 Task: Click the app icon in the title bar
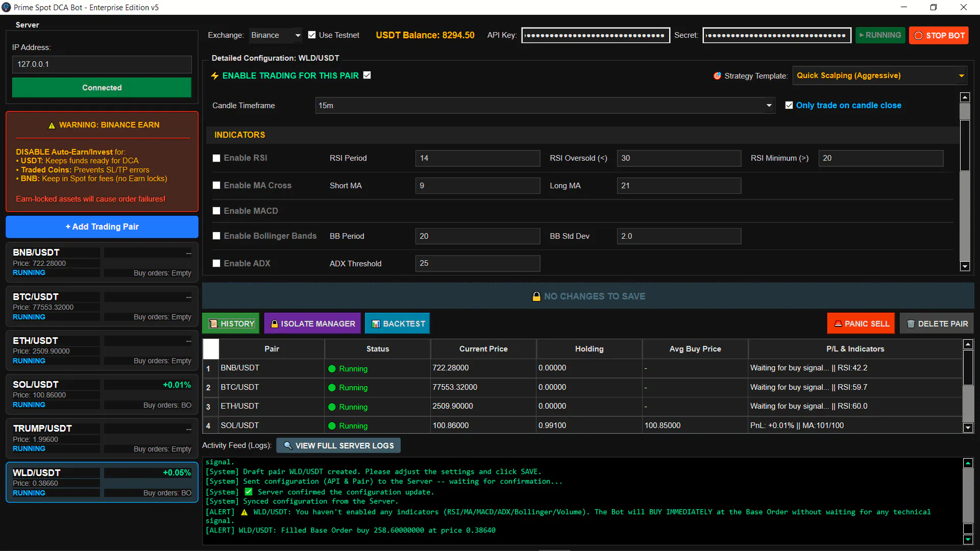pos(6,7)
